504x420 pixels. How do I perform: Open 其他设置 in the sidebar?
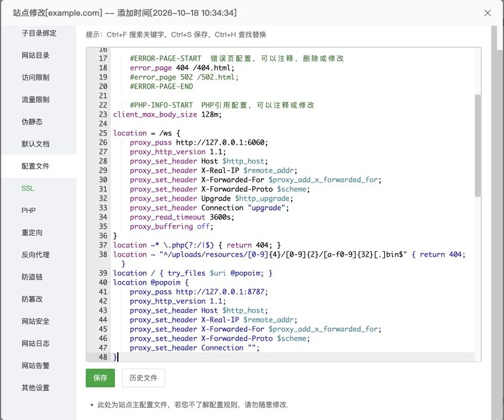(x=36, y=388)
